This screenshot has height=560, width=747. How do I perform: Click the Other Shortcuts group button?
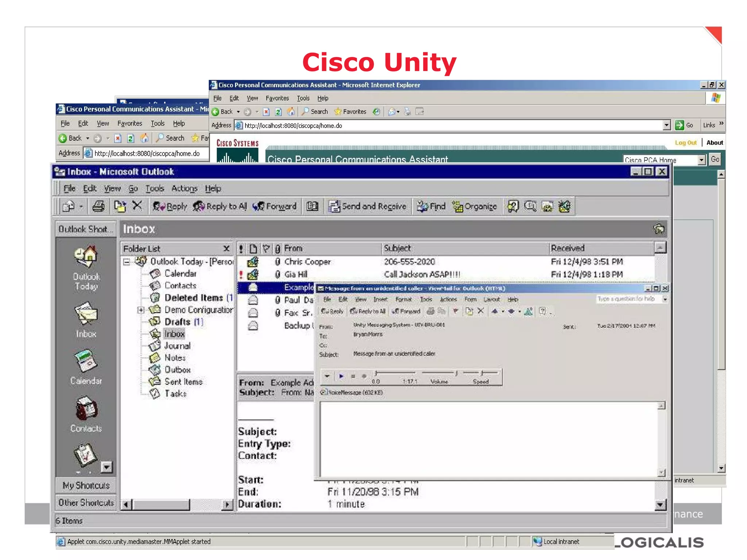point(86,502)
